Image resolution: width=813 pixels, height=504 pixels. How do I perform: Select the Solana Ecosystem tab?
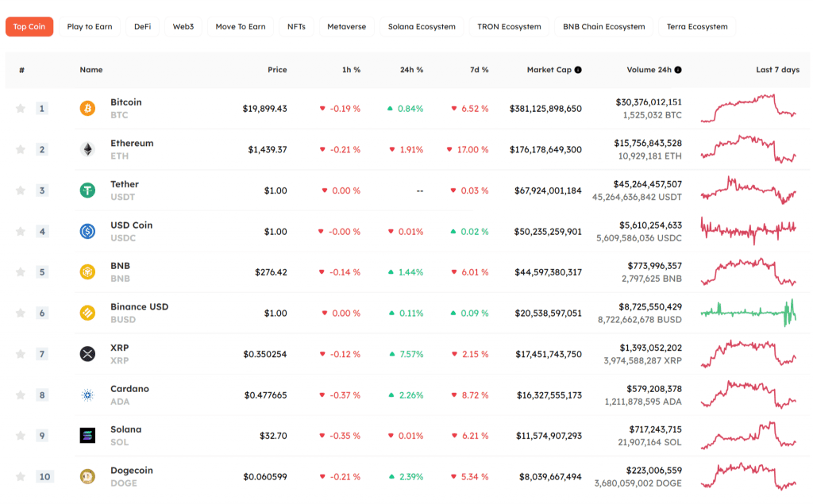coord(422,26)
